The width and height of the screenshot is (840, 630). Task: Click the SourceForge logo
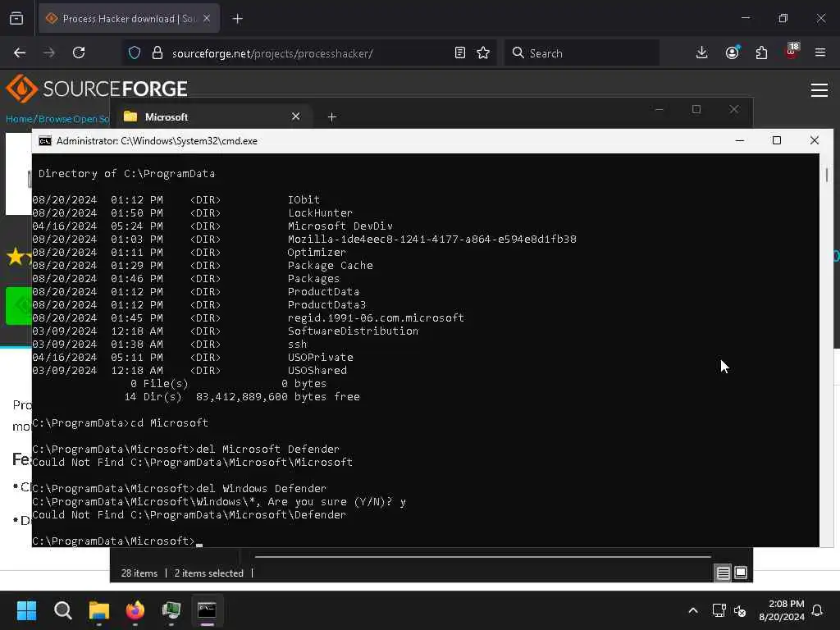(97, 89)
